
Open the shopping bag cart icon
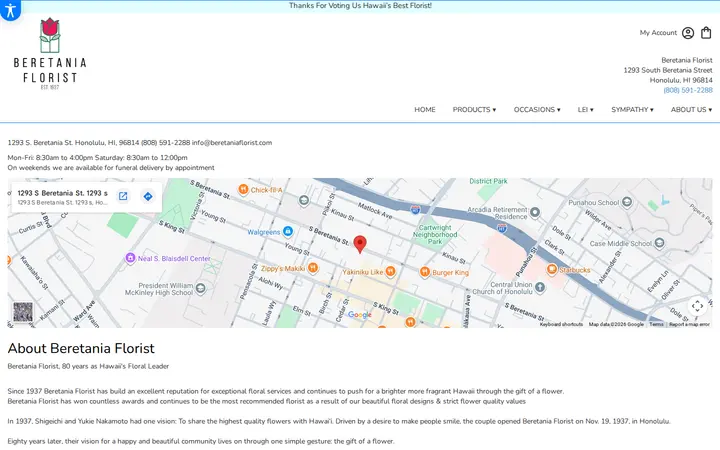coord(706,33)
